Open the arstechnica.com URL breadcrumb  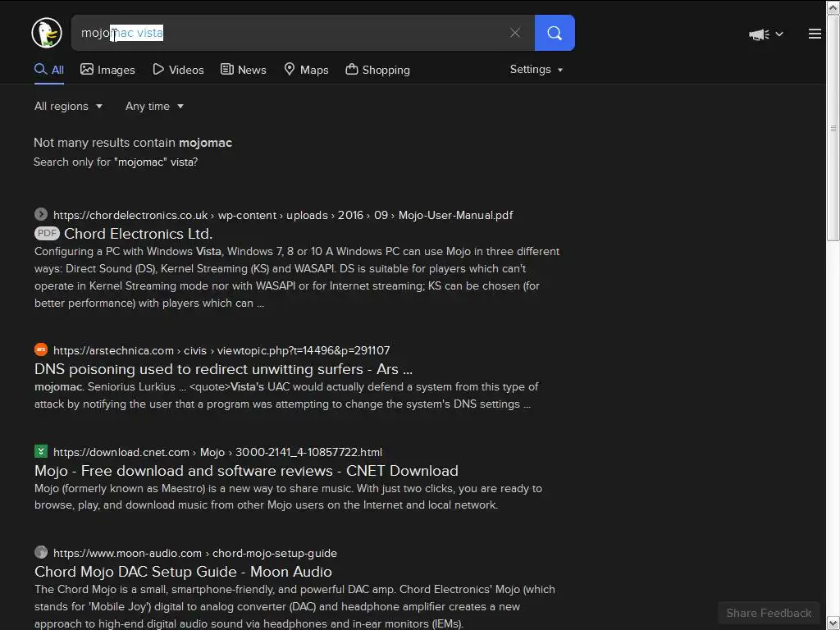pyautogui.click(x=221, y=350)
